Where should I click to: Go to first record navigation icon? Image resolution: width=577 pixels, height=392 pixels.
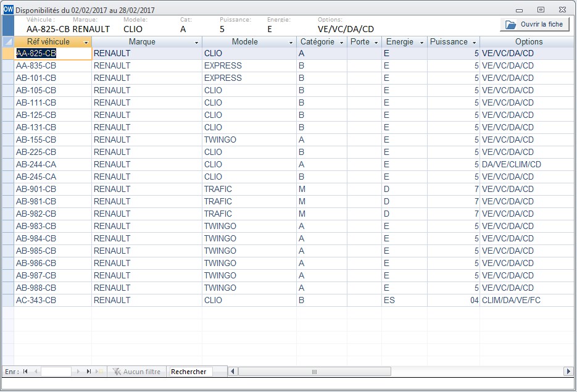(x=25, y=372)
